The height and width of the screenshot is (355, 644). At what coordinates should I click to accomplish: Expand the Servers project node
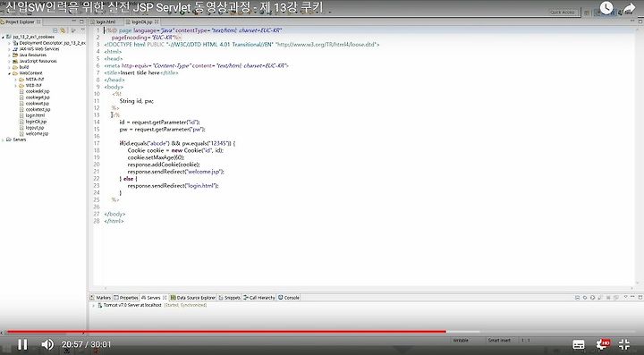pos(3,139)
